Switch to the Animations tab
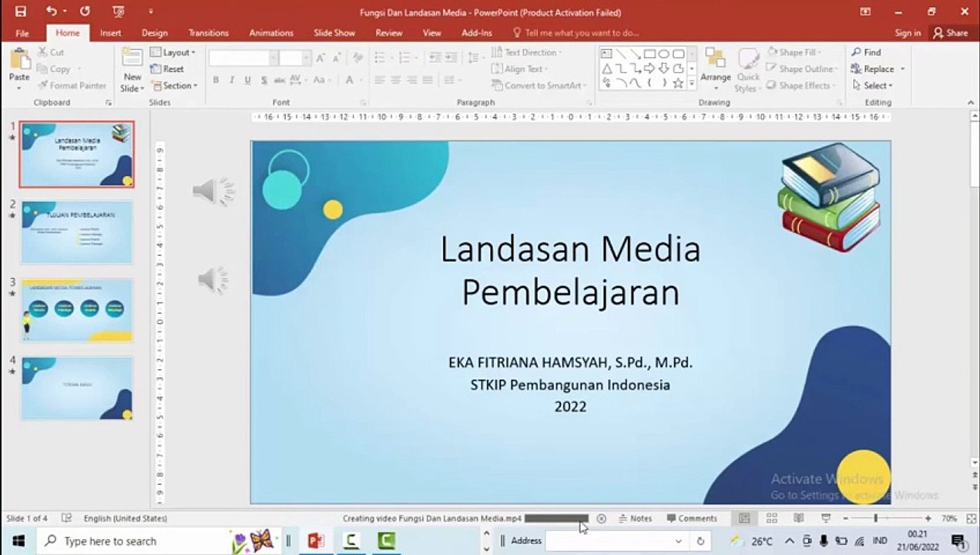The image size is (980, 555). pyautogui.click(x=270, y=33)
